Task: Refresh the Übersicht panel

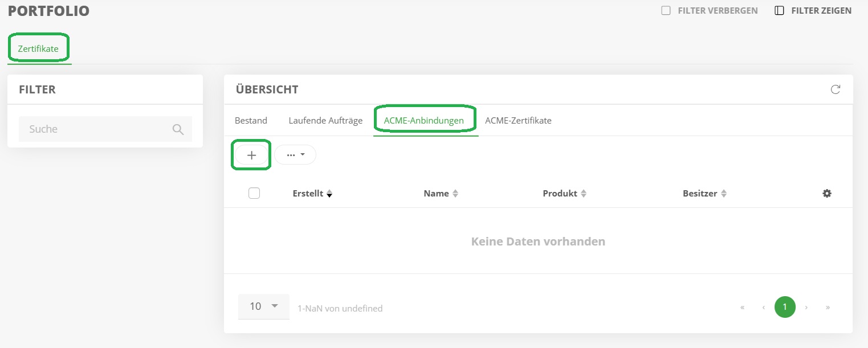Action: click(x=836, y=89)
